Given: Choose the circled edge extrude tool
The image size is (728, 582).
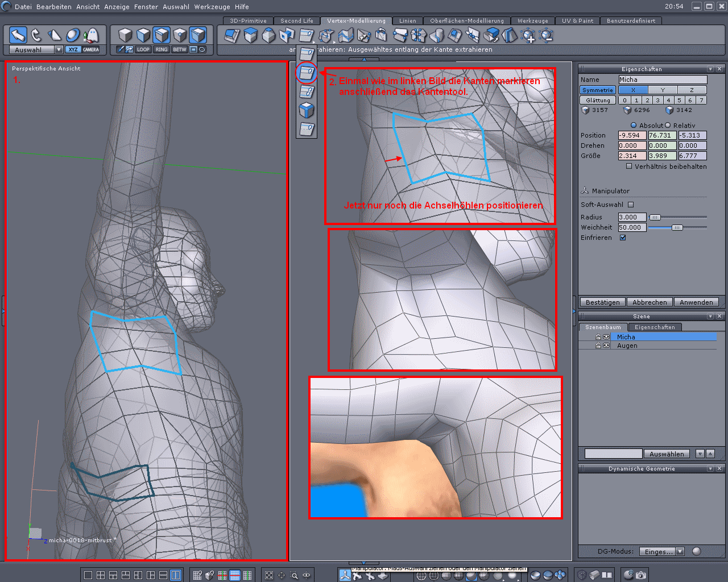Looking at the screenshot, I should (307, 73).
